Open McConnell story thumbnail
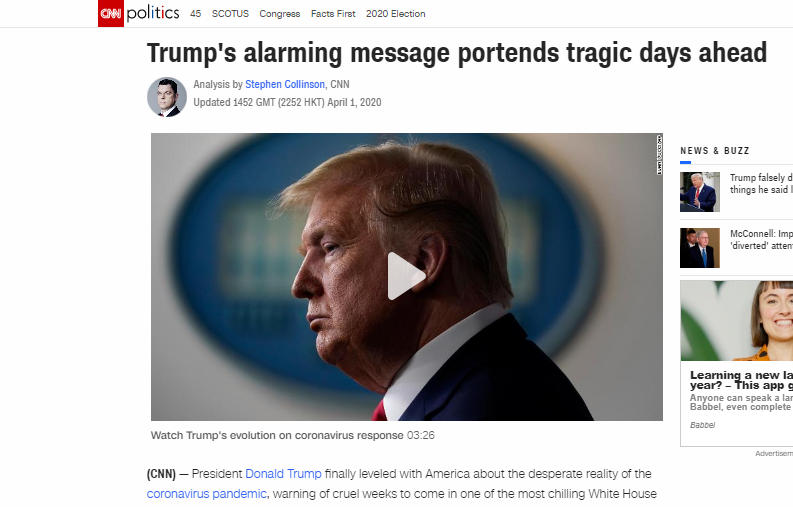 [x=699, y=248]
